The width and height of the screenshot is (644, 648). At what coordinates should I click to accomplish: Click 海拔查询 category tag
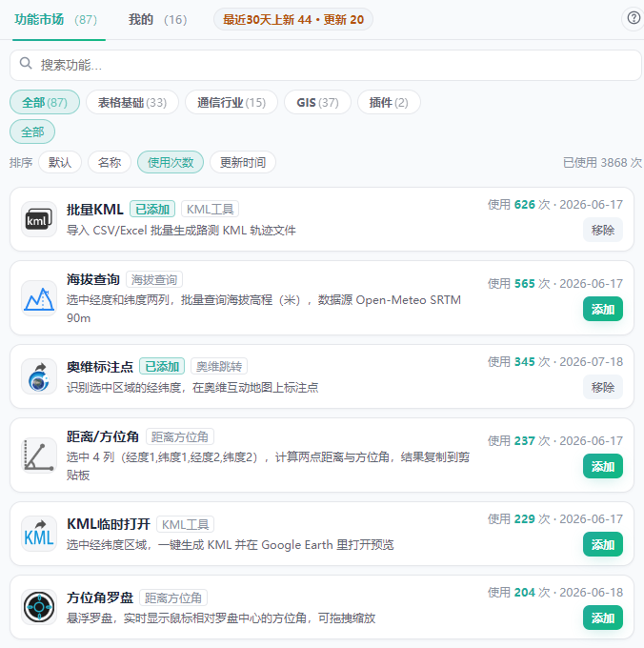click(154, 280)
